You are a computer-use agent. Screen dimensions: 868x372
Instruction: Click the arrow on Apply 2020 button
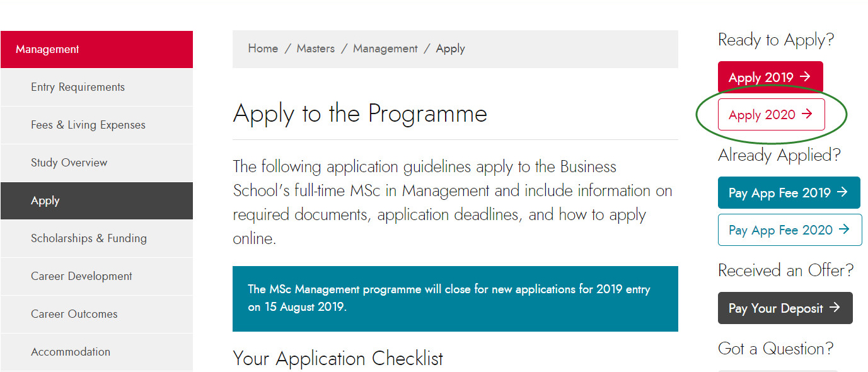(x=807, y=114)
